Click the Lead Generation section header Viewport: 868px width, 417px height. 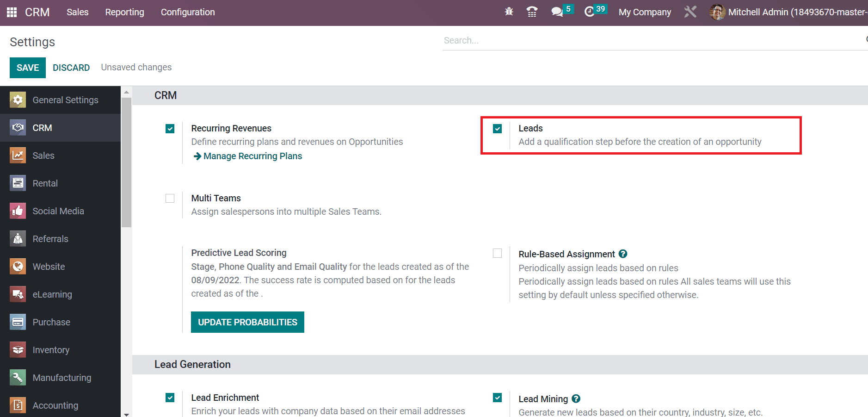[x=192, y=364]
